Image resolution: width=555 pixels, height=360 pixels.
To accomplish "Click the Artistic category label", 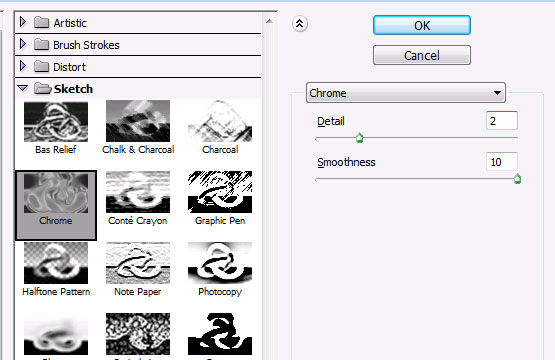I will point(70,23).
